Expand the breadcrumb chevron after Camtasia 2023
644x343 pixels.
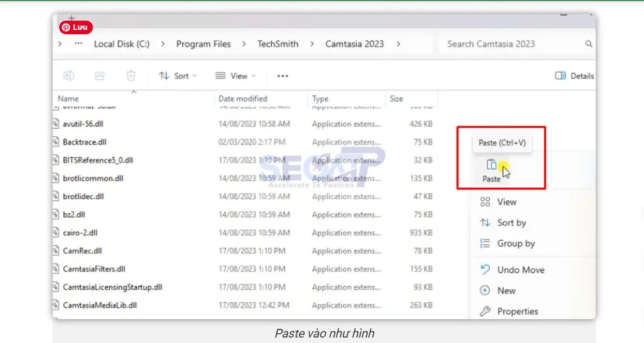[x=399, y=44]
